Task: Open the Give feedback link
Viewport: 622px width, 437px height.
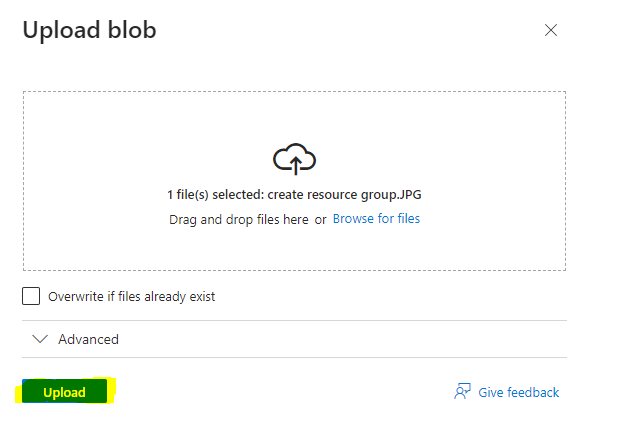Action: [x=518, y=392]
